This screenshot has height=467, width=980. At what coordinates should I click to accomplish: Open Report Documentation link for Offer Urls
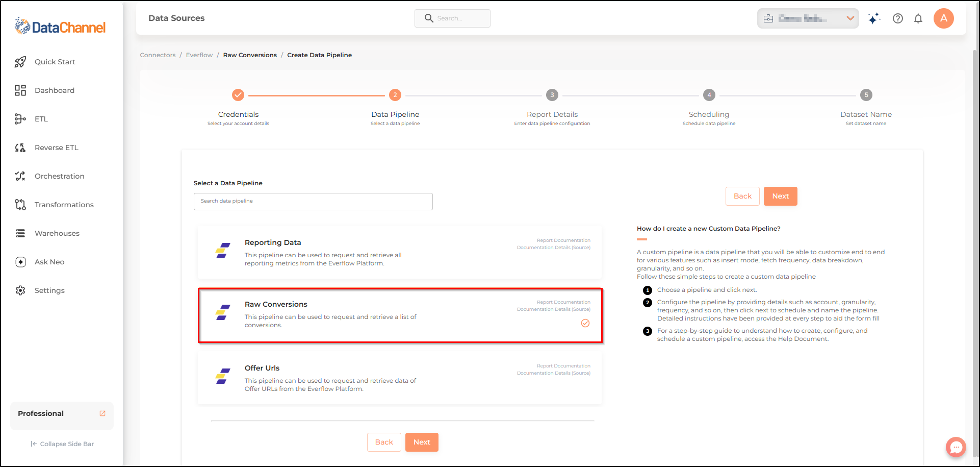(x=563, y=366)
